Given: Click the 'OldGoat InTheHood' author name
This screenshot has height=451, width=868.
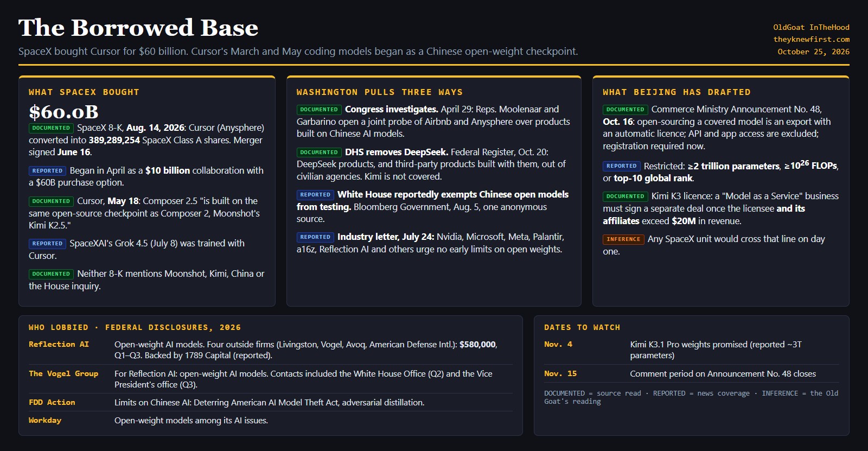Looking at the screenshot, I should pos(812,27).
